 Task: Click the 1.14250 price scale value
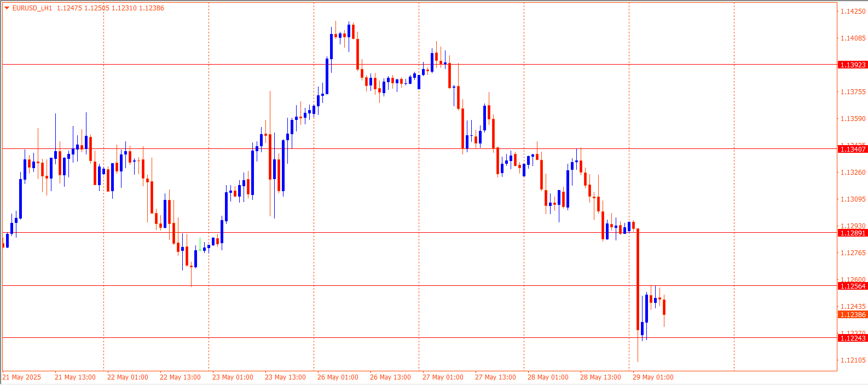pos(853,12)
